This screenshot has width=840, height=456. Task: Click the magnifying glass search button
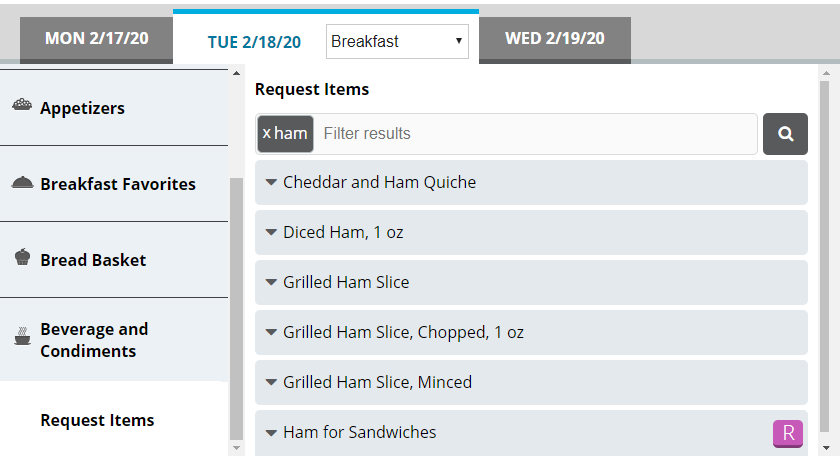point(785,134)
